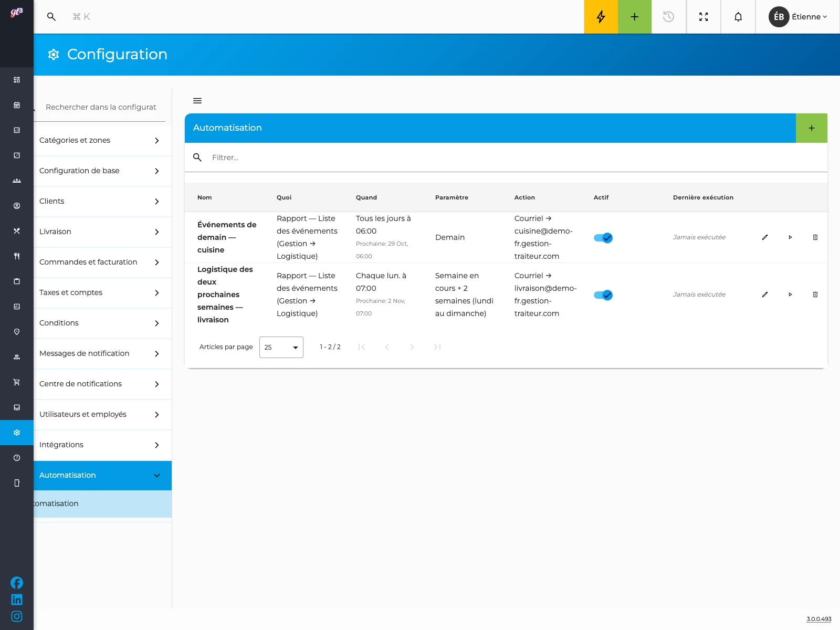Screen dimensions: 840x630
Task: Open the quick actions lightning icon
Action: pyautogui.click(x=601, y=17)
